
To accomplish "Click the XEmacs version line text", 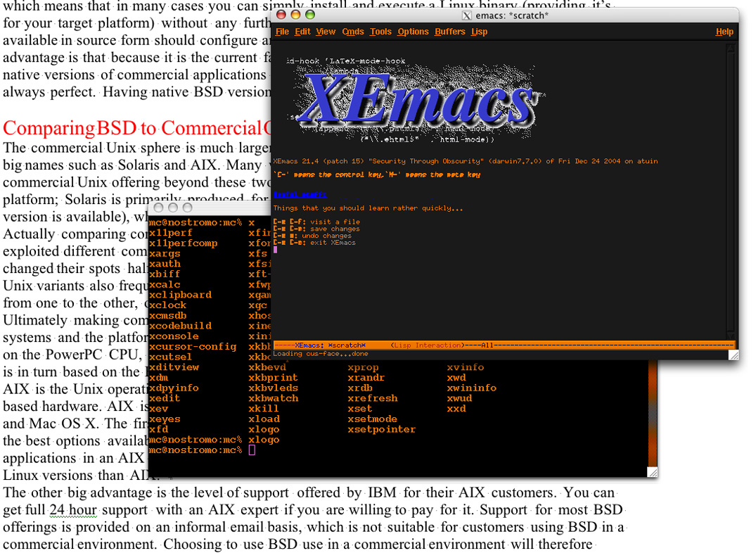I will pos(466,161).
